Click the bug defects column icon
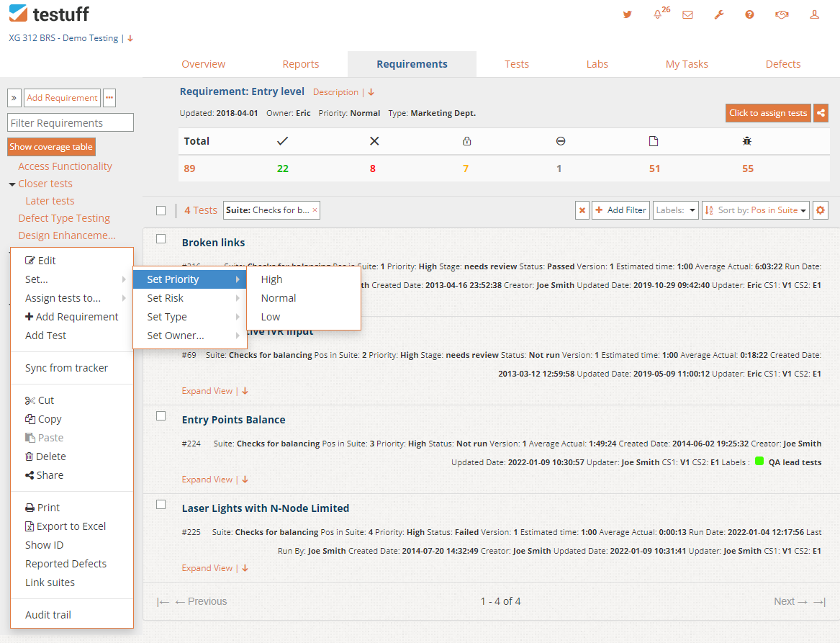This screenshot has width=840, height=643. (746, 141)
